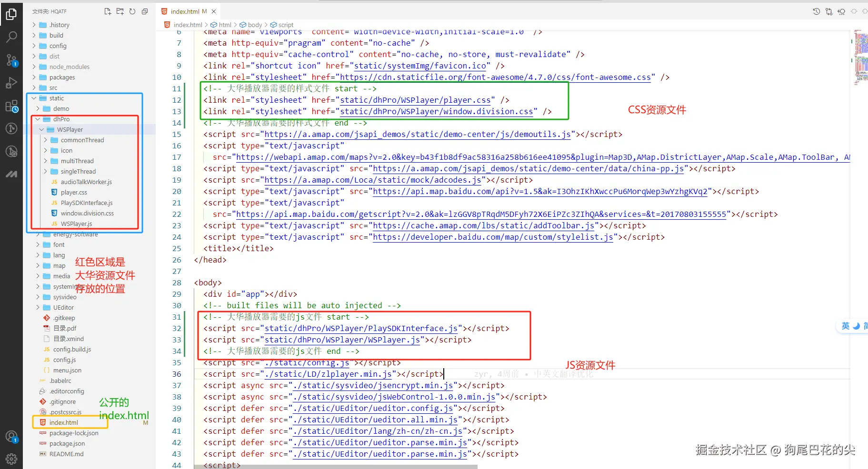
Task: Collapse the static folder arrow
Action: pyautogui.click(x=34, y=98)
